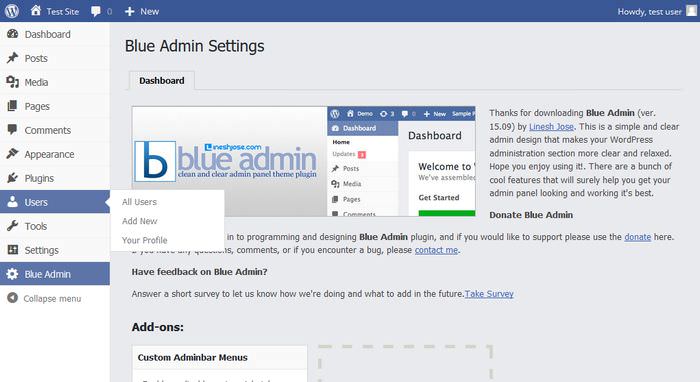Click the Custom Adminbar Menus add-on box
Image resolution: width=700 pixels, height=382 pixels.
(x=220, y=363)
